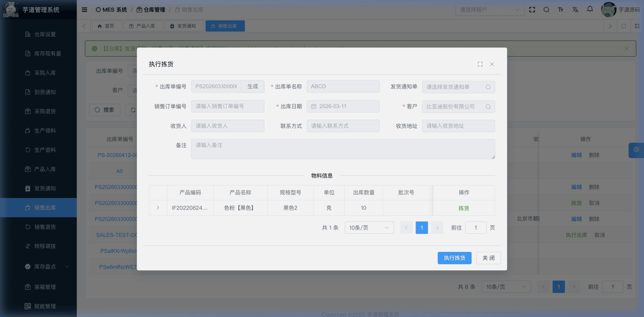Switch to the 首页 tab

click(107, 26)
